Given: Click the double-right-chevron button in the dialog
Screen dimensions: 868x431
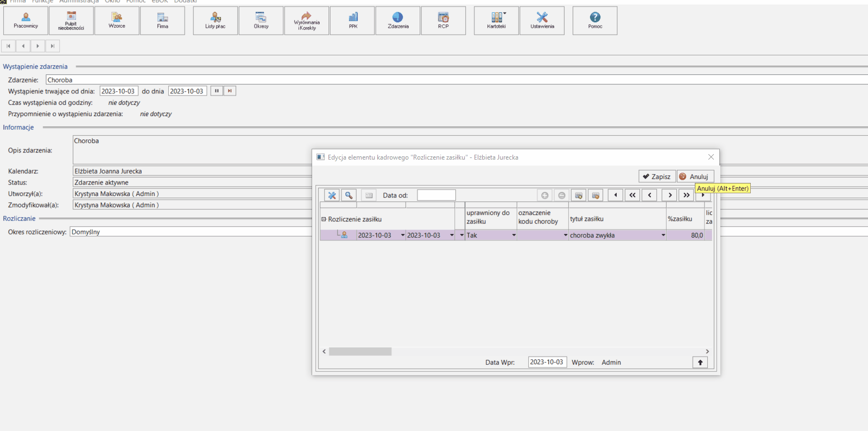Looking at the screenshot, I should [686, 195].
